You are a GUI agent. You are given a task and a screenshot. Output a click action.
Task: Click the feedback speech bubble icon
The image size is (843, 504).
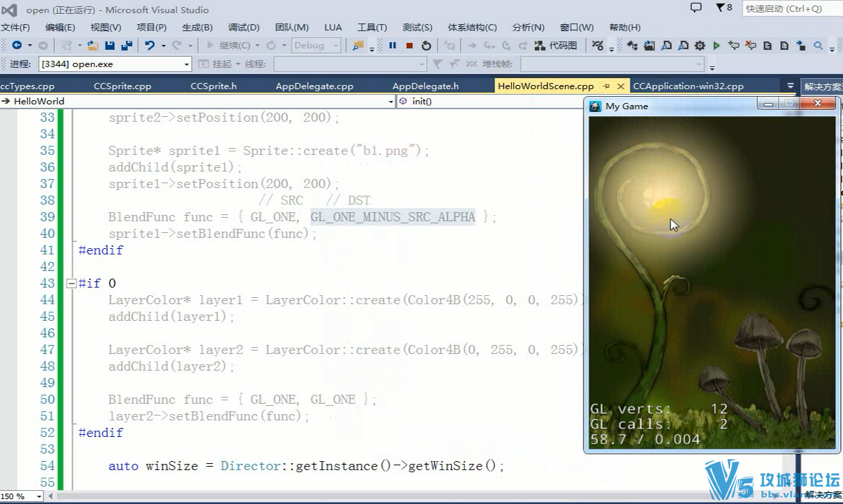point(696,8)
